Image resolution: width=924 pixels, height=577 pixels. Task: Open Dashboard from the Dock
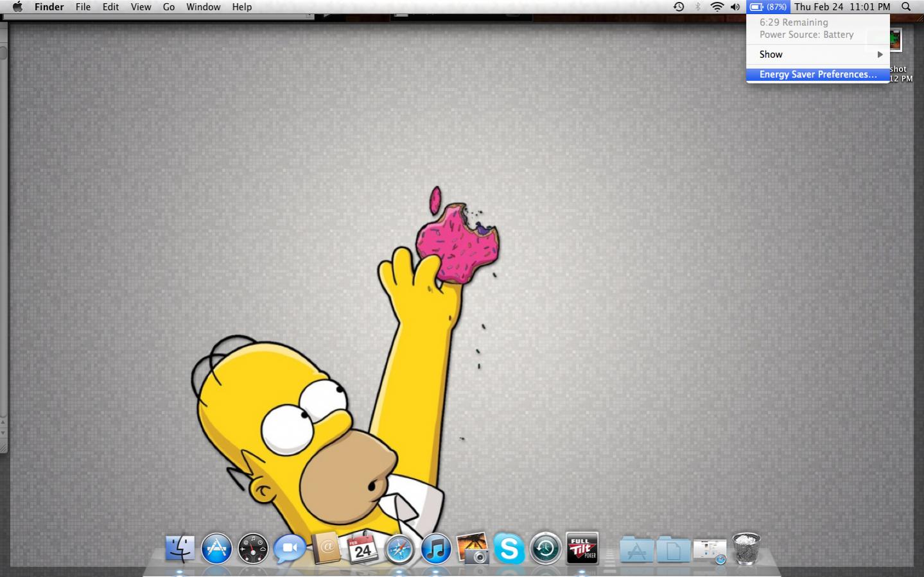coord(253,549)
